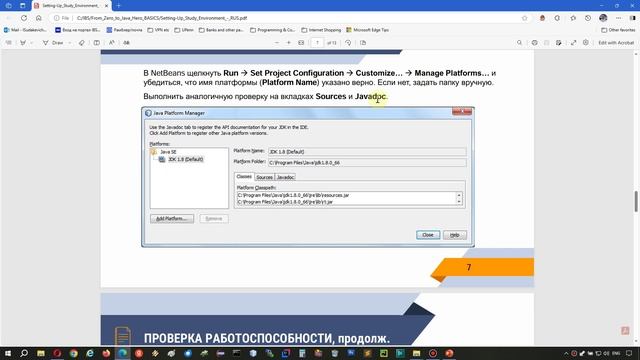Open the notification center
640x360 pixels.
[629, 353]
